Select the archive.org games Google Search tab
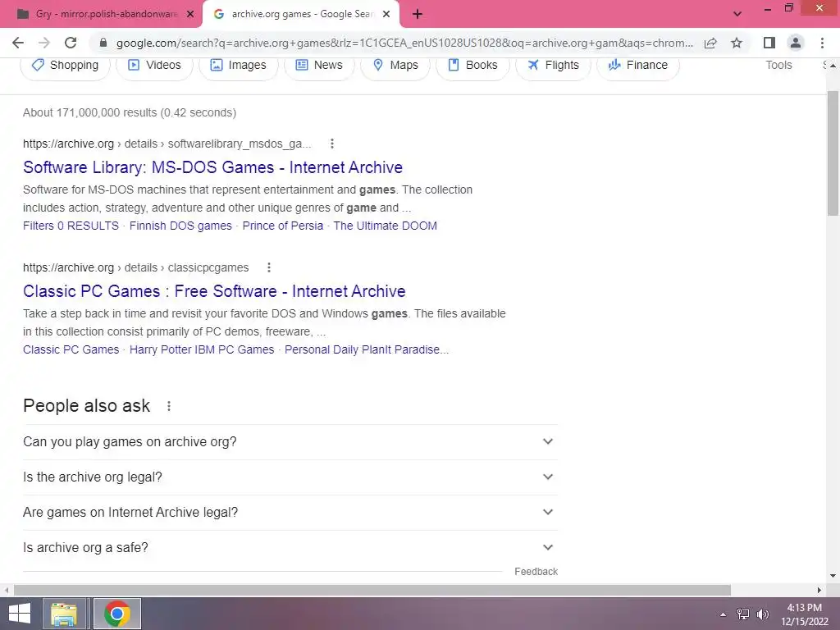This screenshot has height=630, width=840. pos(300,15)
